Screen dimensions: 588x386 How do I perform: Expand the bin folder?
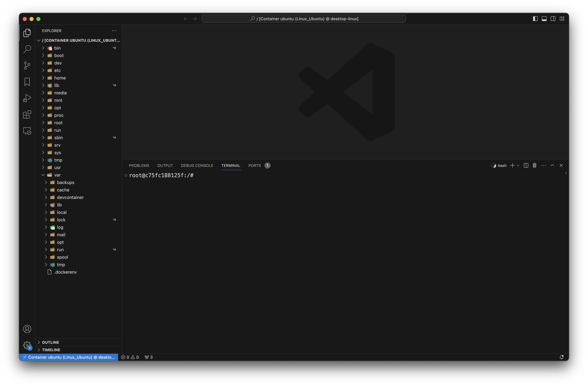(79, 48)
